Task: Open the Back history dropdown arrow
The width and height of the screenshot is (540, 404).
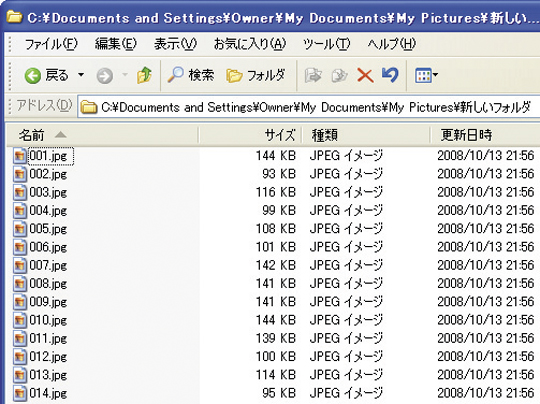Action: tap(81, 74)
